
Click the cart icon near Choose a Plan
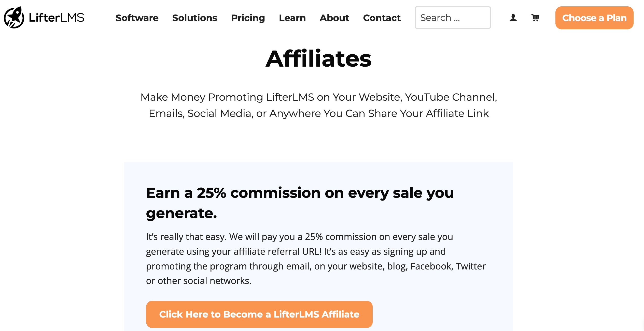pos(535,18)
